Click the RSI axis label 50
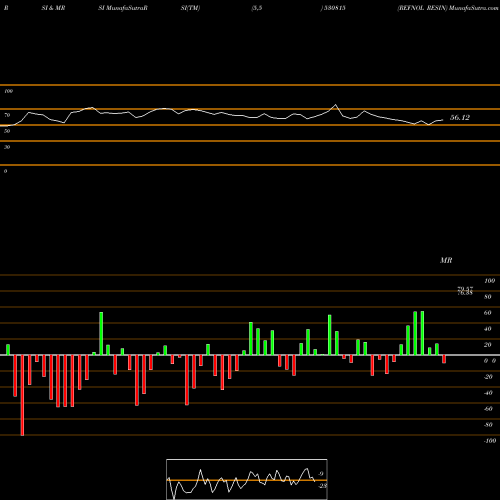 [x=7, y=131]
